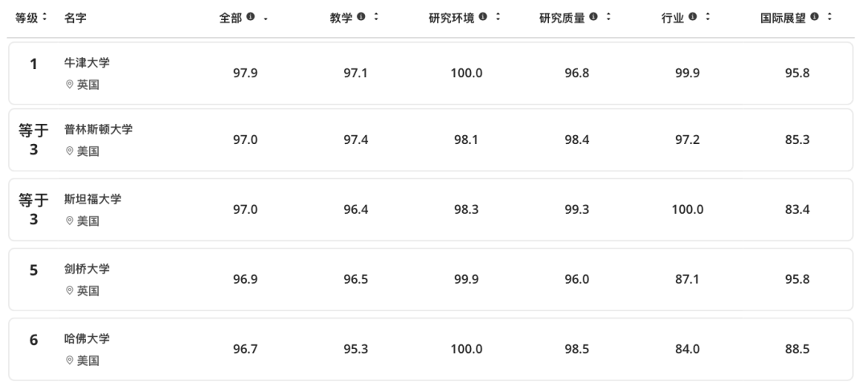Click sort arrows beside 行业 column
Screen dimensions: 868x386
[707, 17]
